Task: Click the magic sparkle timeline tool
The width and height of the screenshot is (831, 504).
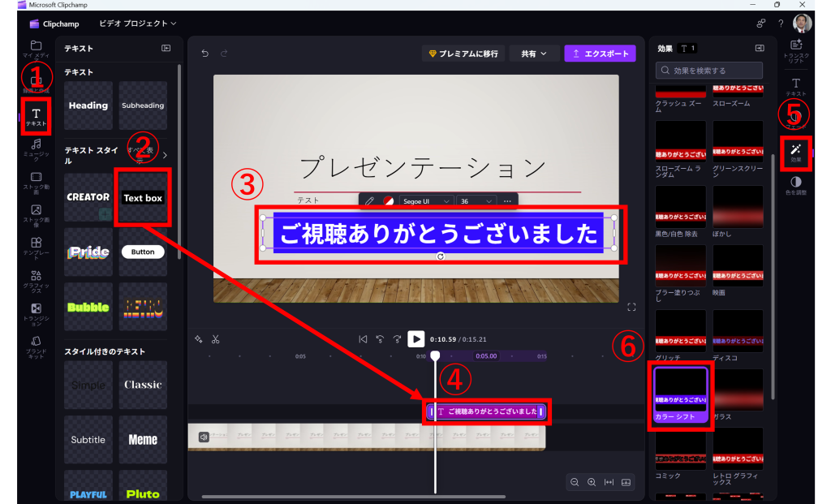Action: 198,339
